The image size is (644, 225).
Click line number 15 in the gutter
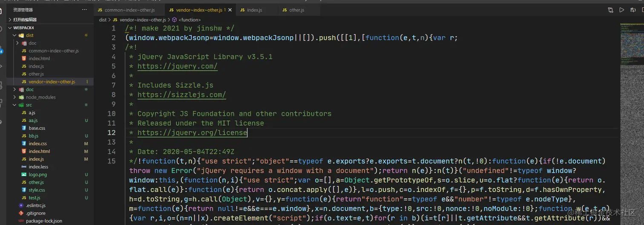(112, 161)
